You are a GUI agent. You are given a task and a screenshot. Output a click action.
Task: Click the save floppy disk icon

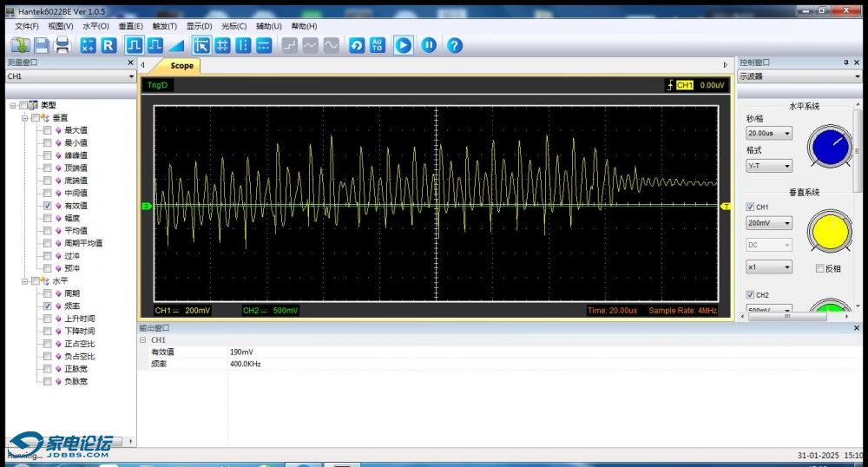[42, 45]
